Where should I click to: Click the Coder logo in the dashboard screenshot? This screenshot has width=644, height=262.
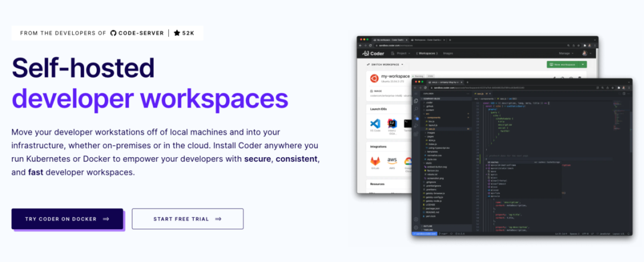[373, 54]
